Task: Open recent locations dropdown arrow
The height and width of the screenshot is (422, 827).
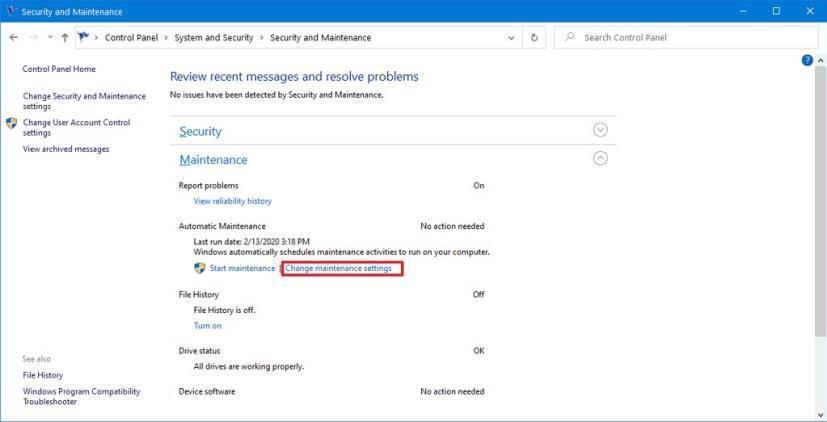Action: point(50,37)
